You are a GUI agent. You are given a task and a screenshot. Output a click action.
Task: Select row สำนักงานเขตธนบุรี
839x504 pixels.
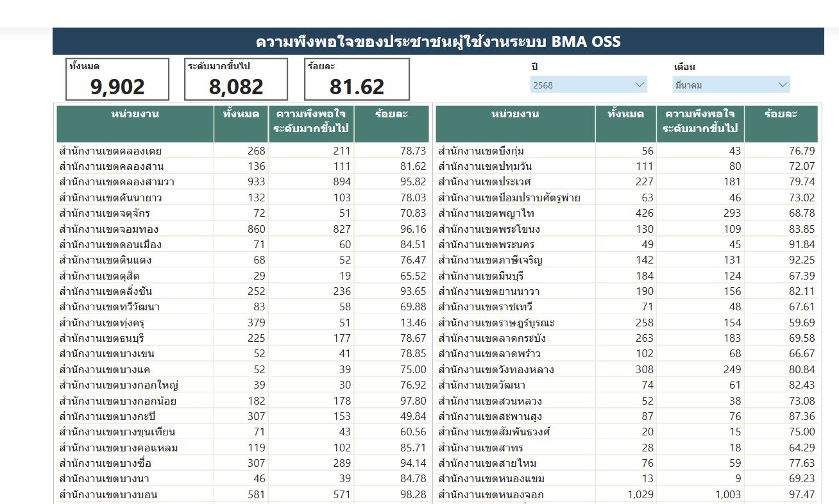pos(242,338)
